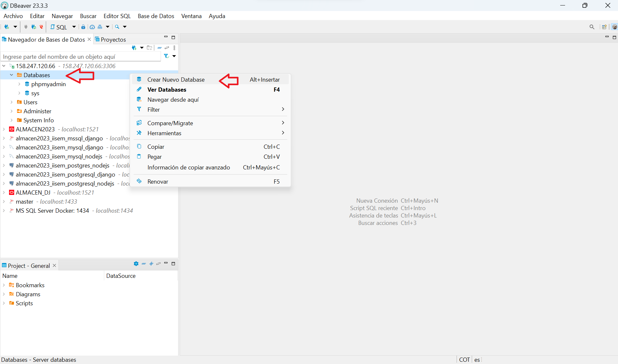Click the Reconnect plug icon with green arrows
This screenshot has width=618, height=364.
pos(34,27)
